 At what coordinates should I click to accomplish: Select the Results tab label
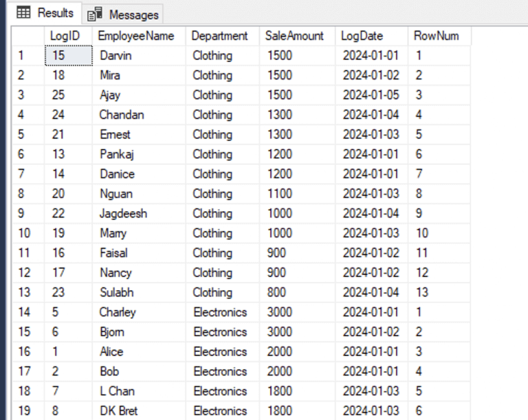click(x=55, y=13)
